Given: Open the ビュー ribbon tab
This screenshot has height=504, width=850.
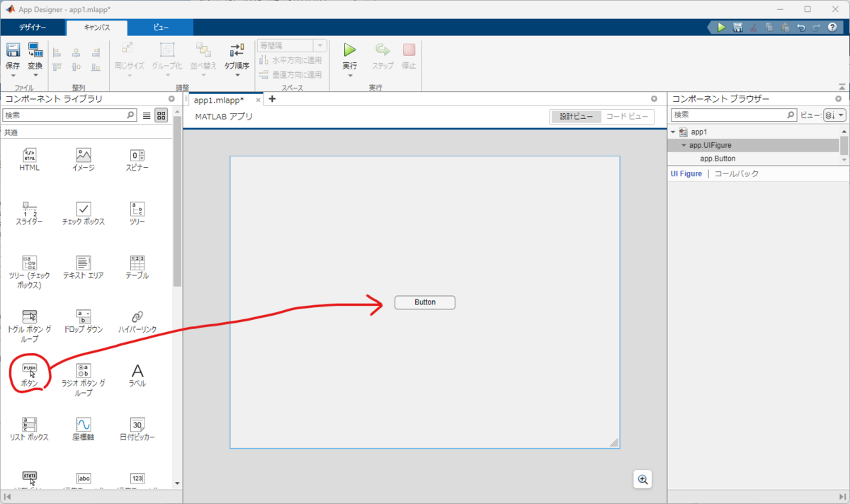Looking at the screenshot, I should pyautogui.click(x=161, y=28).
